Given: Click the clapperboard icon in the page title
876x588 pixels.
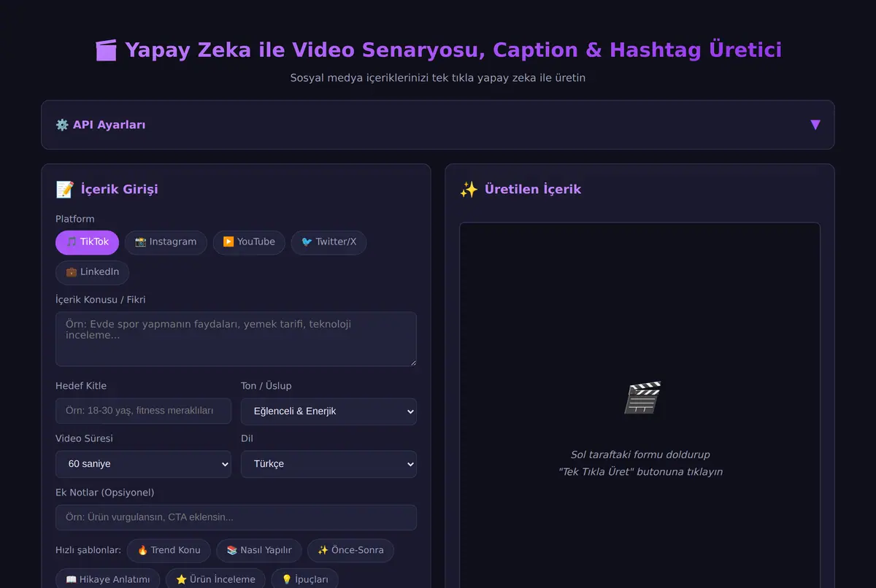Looking at the screenshot, I should click(106, 50).
